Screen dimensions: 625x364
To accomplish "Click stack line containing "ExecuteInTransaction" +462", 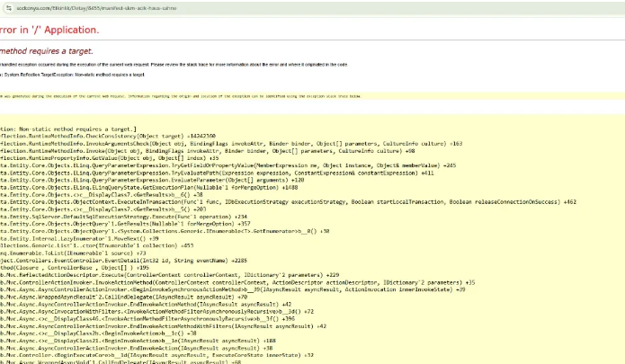I will [288, 202].
